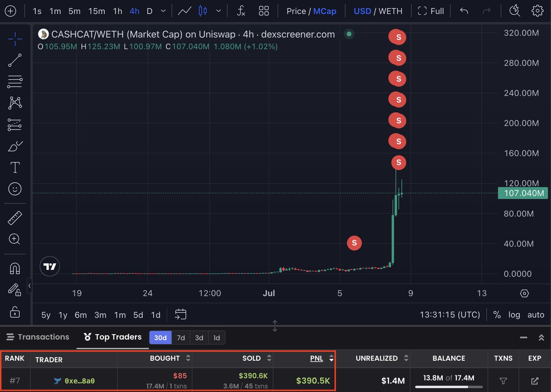Image resolution: width=551 pixels, height=392 pixels.
Task: Toggle log scale mode
Action: (514, 315)
